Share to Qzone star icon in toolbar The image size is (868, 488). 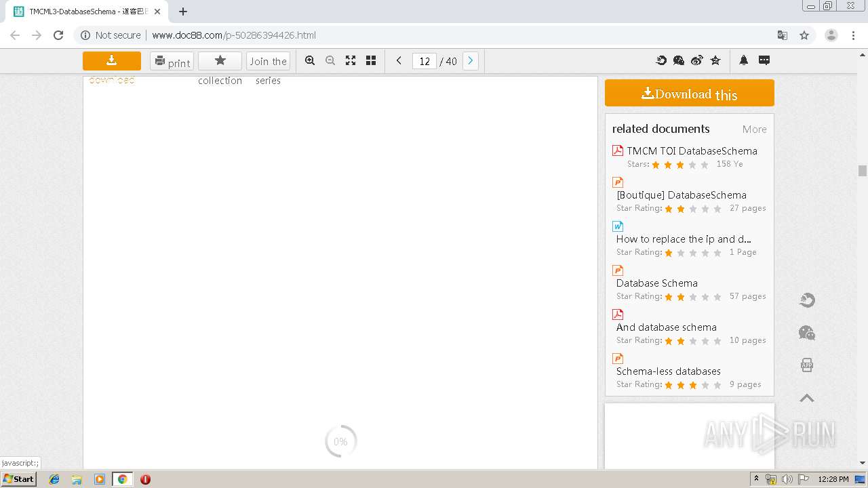coord(715,60)
